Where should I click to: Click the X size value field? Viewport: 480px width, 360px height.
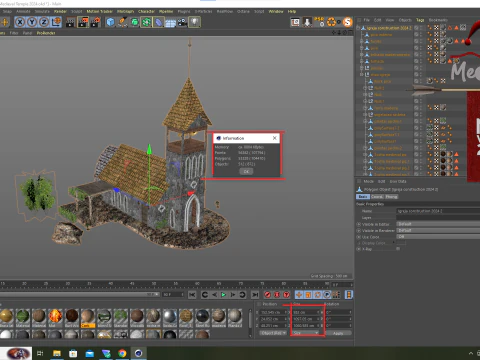304,312
